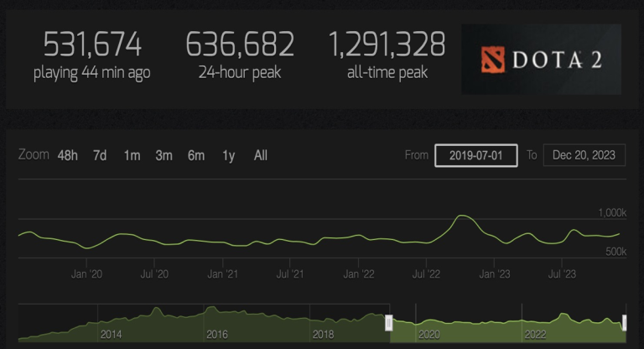644x349 pixels.
Task: Click the 500k y-axis label
Action: (x=615, y=252)
